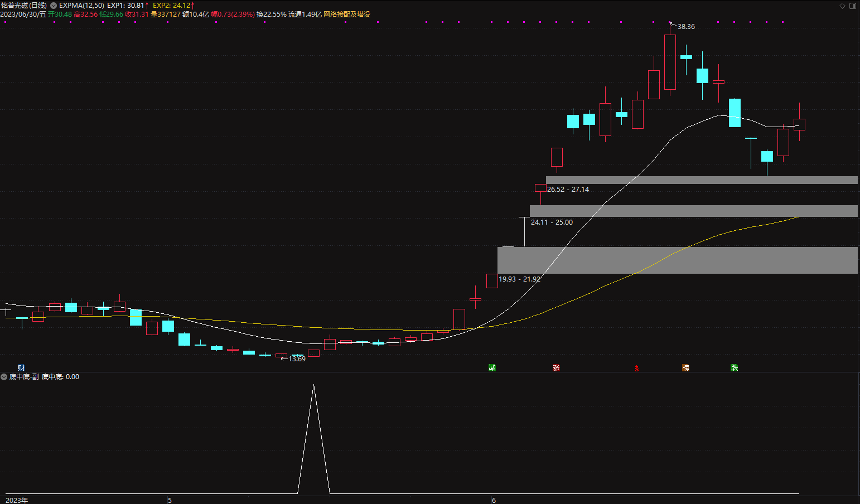Select the gray gap zone 24.11-25.00
860x504 pixels.
pos(694,211)
